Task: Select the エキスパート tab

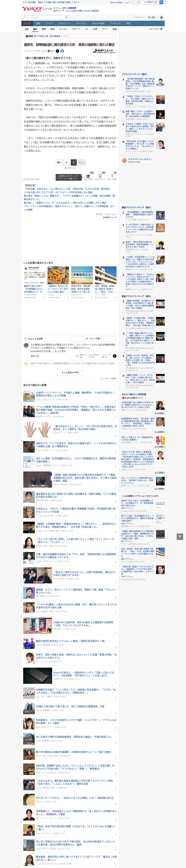Action: click(64, 24)
